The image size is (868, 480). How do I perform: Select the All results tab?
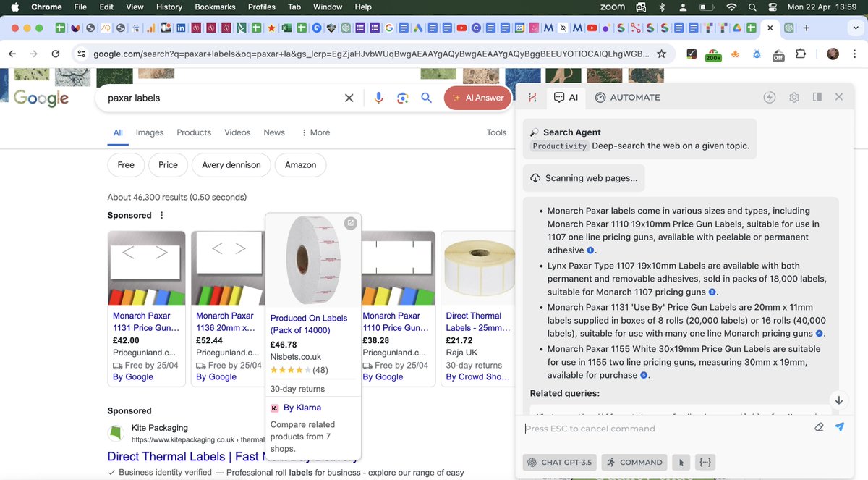coord(118,132)
